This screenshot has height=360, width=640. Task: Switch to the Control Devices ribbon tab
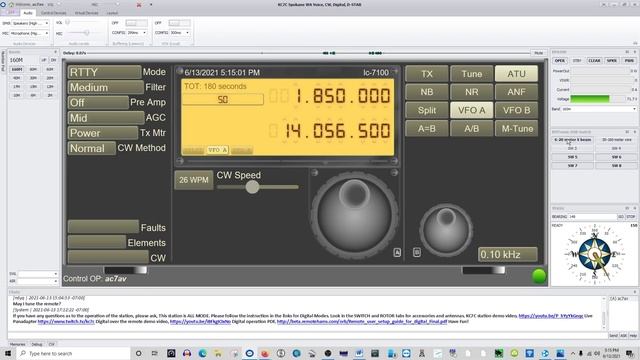point(53,13)
